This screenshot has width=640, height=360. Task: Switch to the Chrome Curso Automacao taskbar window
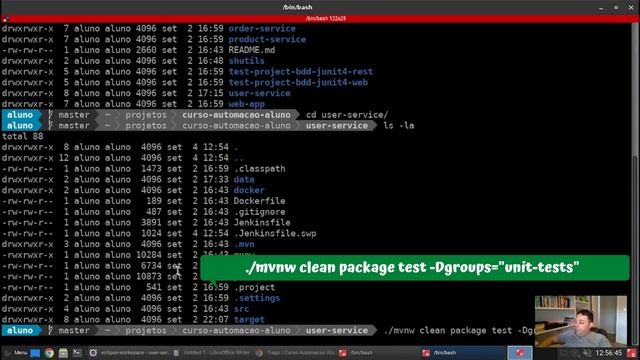296,353
